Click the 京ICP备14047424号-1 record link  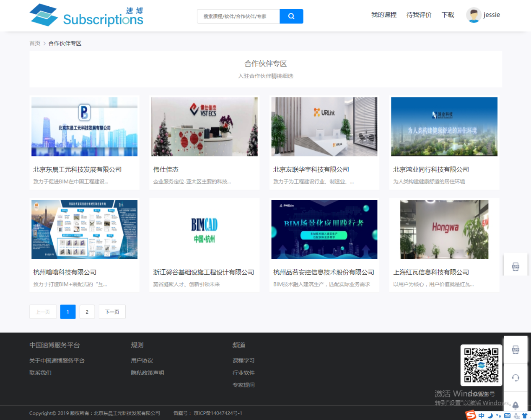click(x=218, y=413)
